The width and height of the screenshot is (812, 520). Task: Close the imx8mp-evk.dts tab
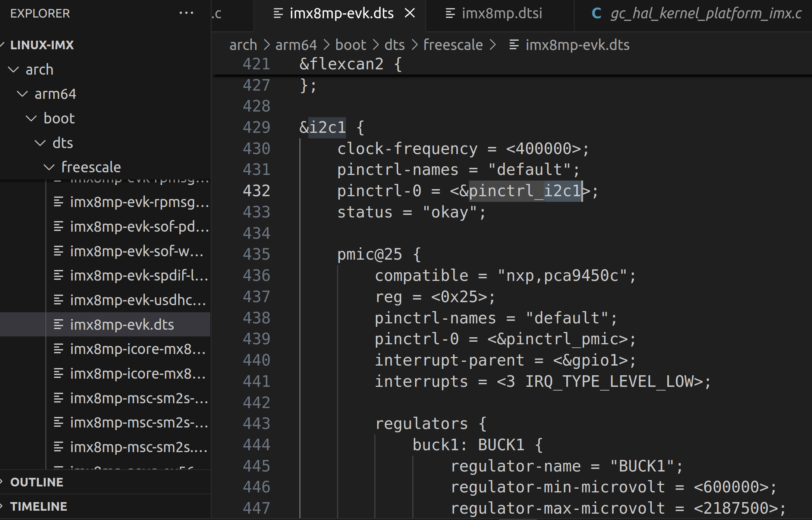click(410, 13)
